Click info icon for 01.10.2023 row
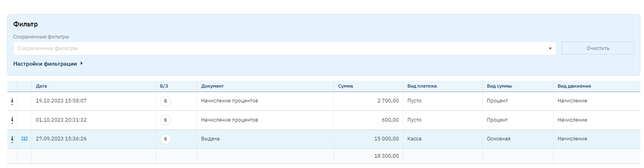The image size is (644, 168). (12, 120)
